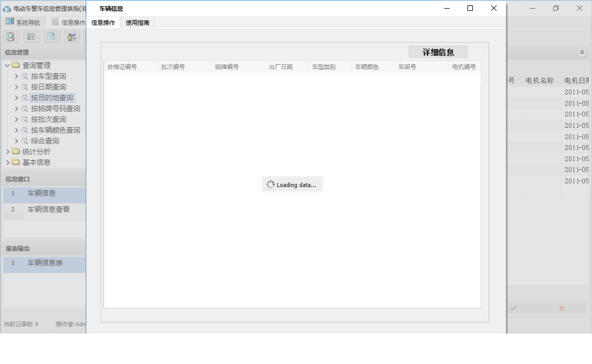Click the panel collapse chevron at top right
This screenshot has width=592, height=364.
pos(581,52)
